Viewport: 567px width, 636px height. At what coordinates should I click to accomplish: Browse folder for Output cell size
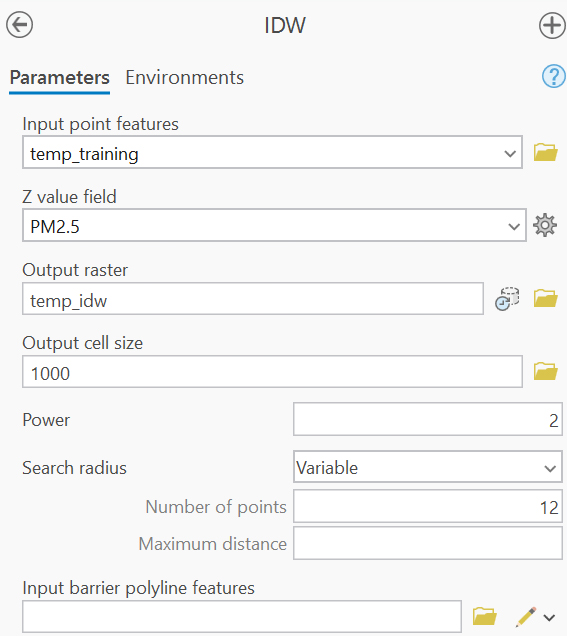[545, 372]
